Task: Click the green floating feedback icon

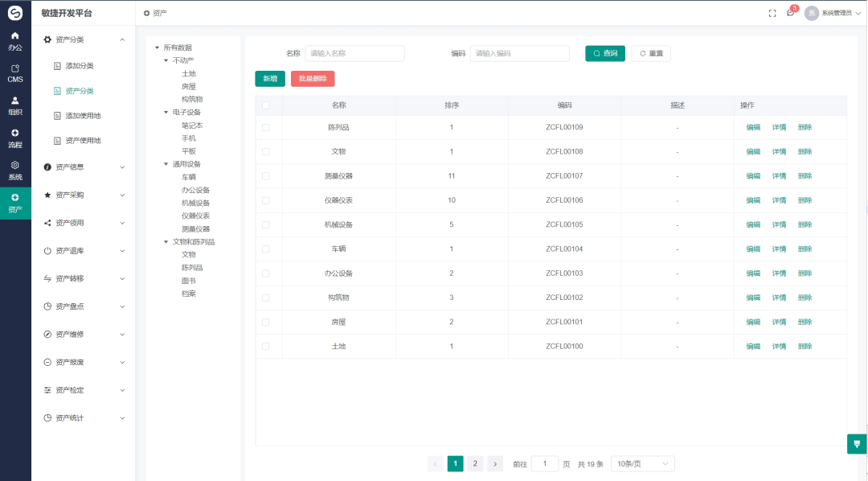Action: (x=857, y=444)
